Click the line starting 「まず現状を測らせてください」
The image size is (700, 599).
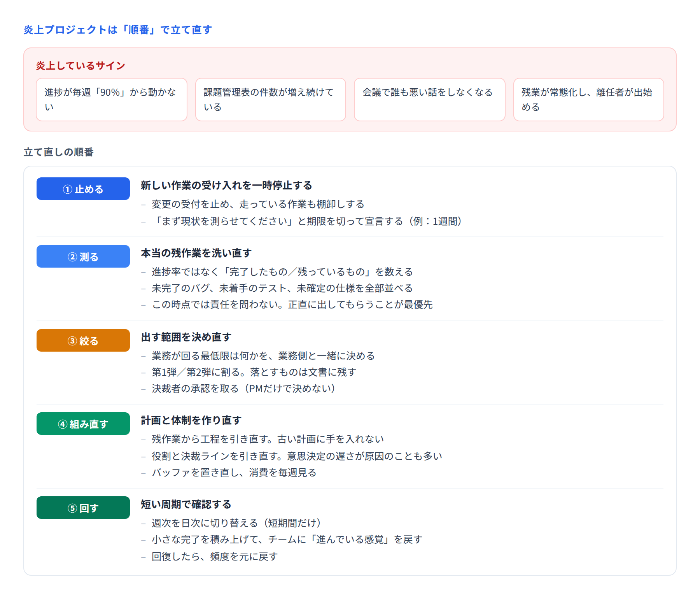click(306, 221)
